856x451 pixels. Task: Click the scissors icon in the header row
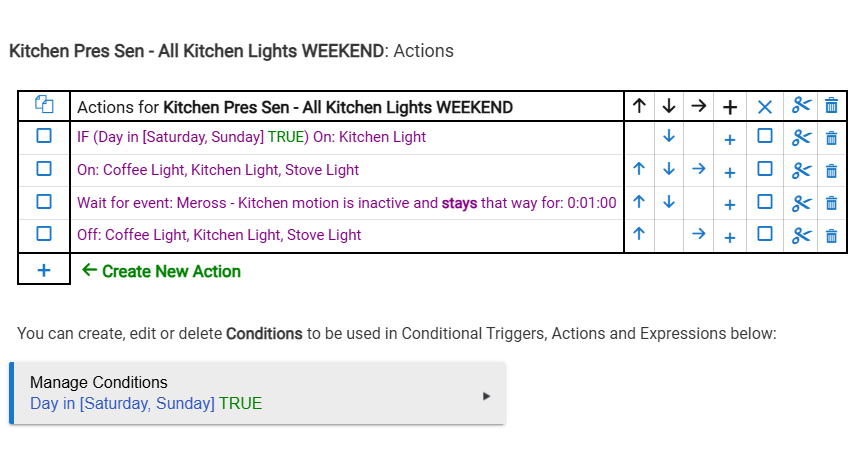click(x=800, y=106)
